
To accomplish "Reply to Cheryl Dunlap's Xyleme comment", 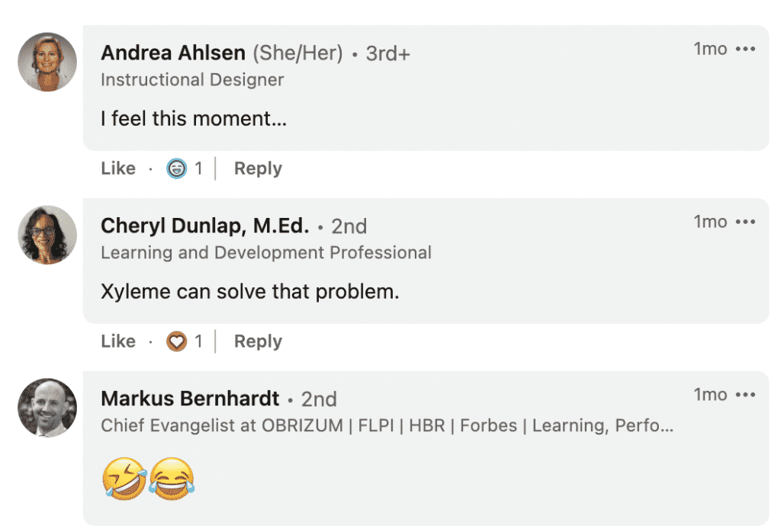I will (x=258, y=341).
